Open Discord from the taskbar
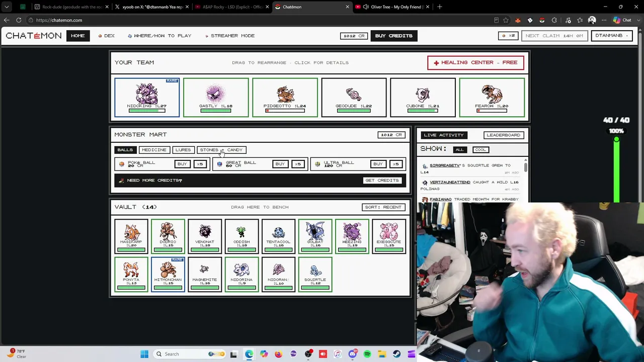The image size is (644, 362). coord(352,354)
